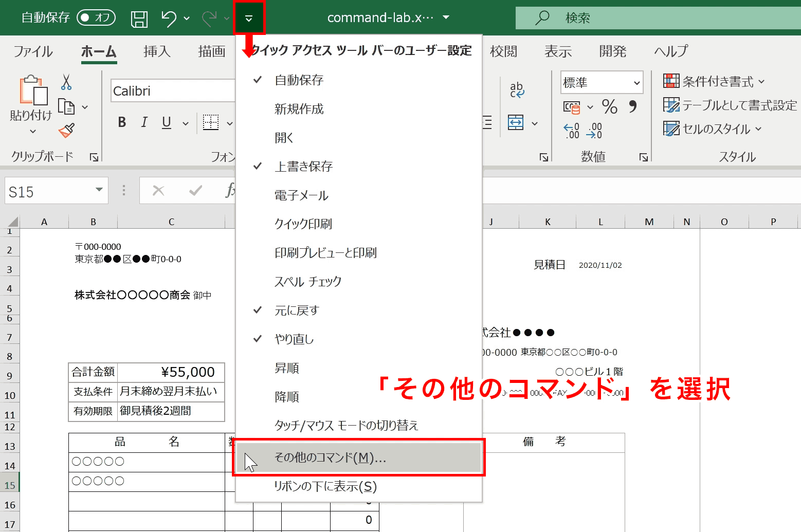Toggle やり直し in the menu
This screenshot has height=532, width=801.
358,339
